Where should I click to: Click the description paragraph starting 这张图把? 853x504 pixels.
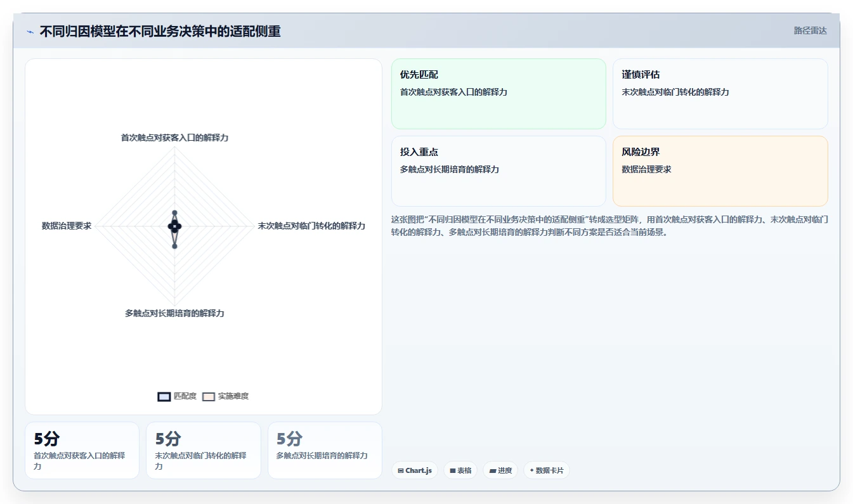coord(609,226)
